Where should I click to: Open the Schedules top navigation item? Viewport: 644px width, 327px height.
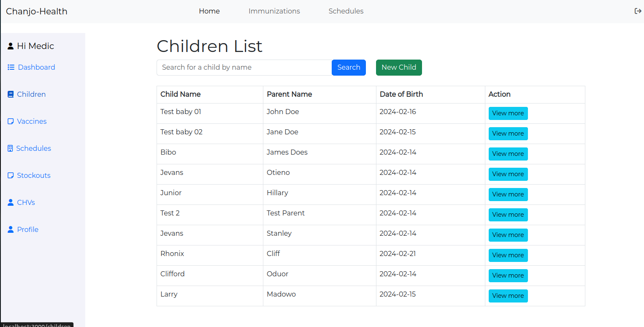click(346, 11)
